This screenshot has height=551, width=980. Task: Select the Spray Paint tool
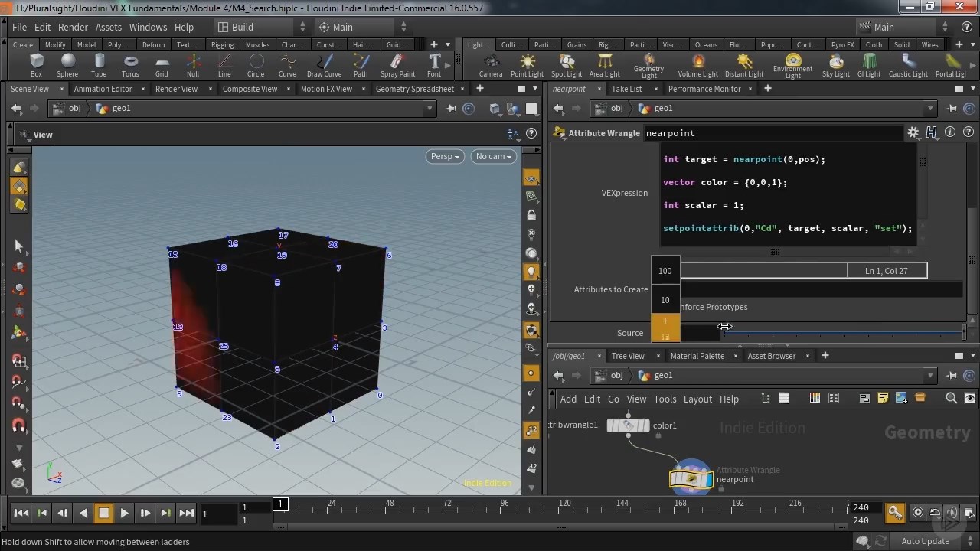[x=397, y=65]
